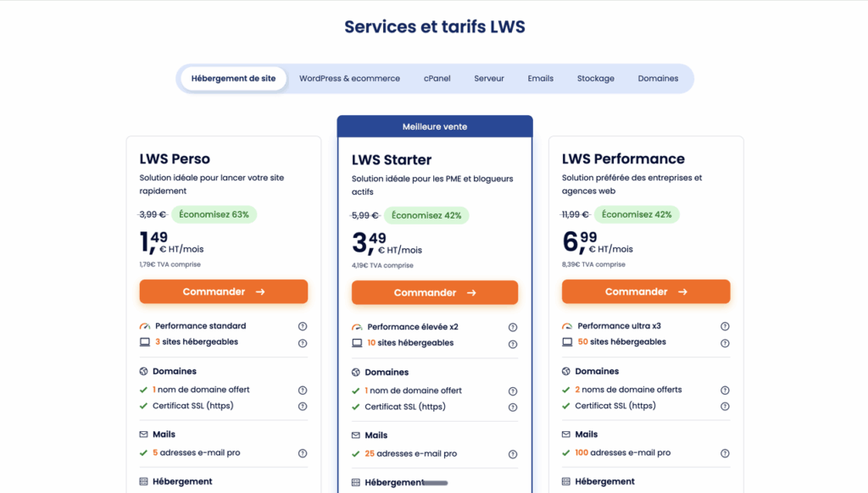This screenshot has height=493, width=868.
Task: Click envelope icon of LWS Performance Mails
Action: 565,435
